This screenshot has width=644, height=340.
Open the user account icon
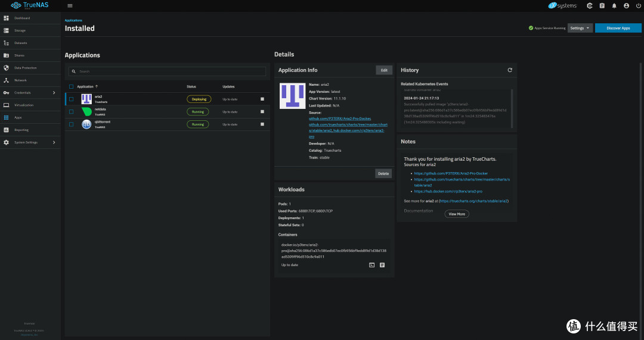tap(626, 6)
